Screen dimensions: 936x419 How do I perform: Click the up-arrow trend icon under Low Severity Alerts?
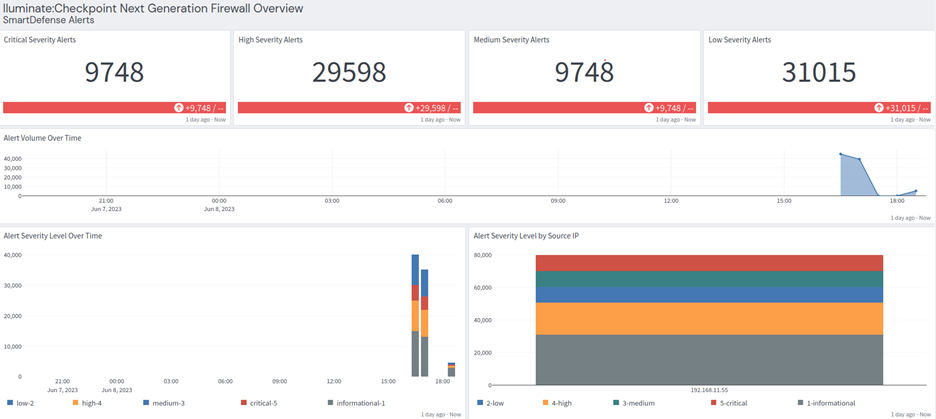[x=877, y=108]
